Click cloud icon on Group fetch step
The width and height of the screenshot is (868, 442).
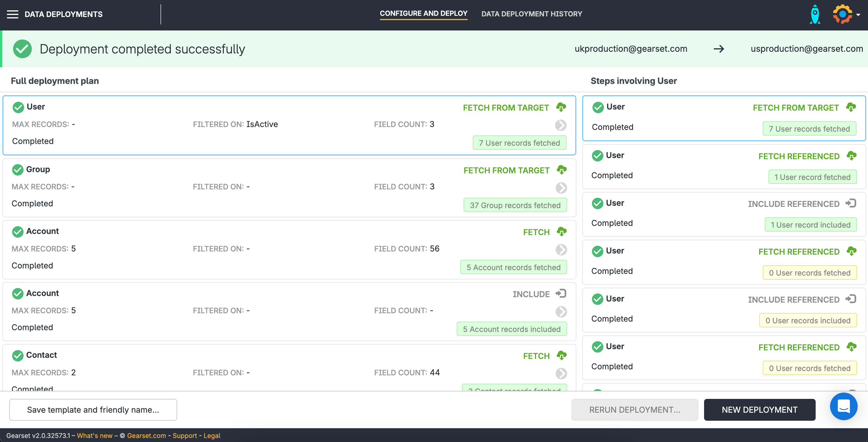pos(561,170)
